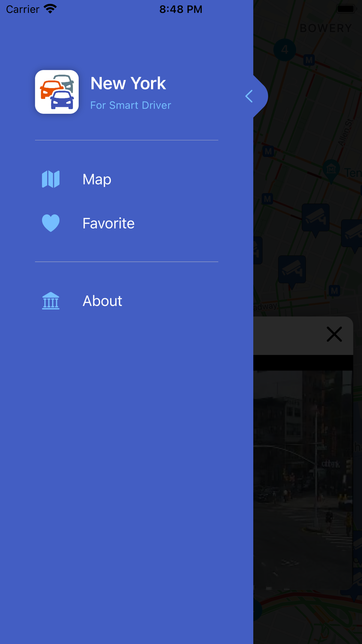Select the traffic camera pin nearest Broadway

pos(292,272)
